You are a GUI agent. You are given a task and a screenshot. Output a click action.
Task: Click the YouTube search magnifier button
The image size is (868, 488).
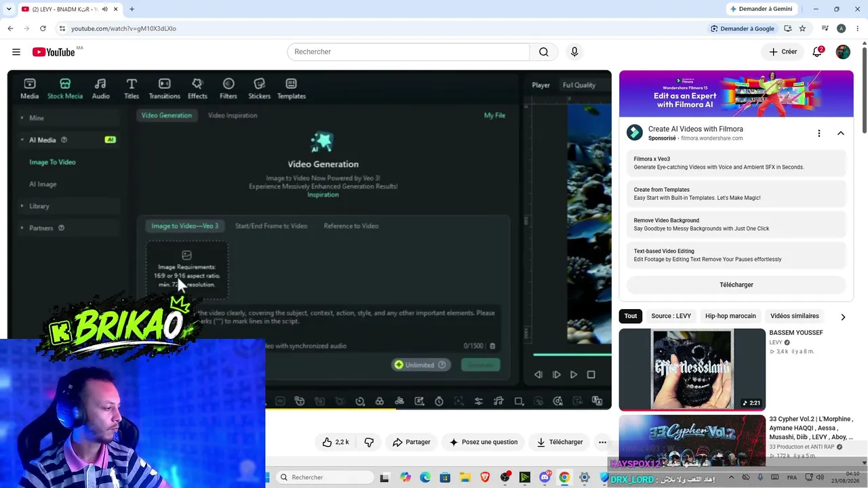(x=544, y=52)
